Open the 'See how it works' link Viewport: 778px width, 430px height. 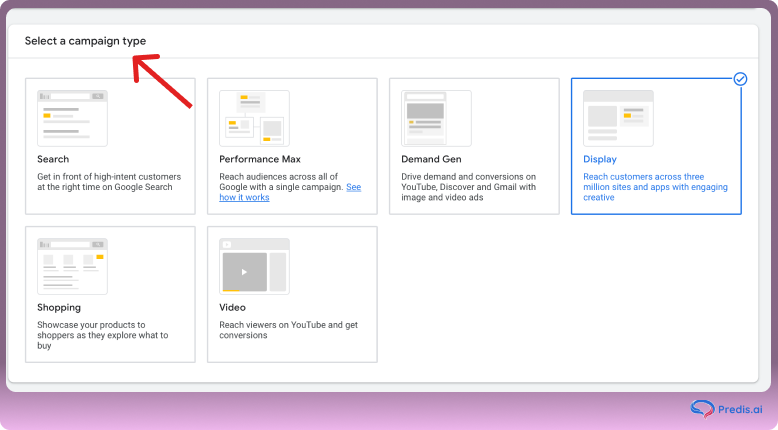point(290,192)
